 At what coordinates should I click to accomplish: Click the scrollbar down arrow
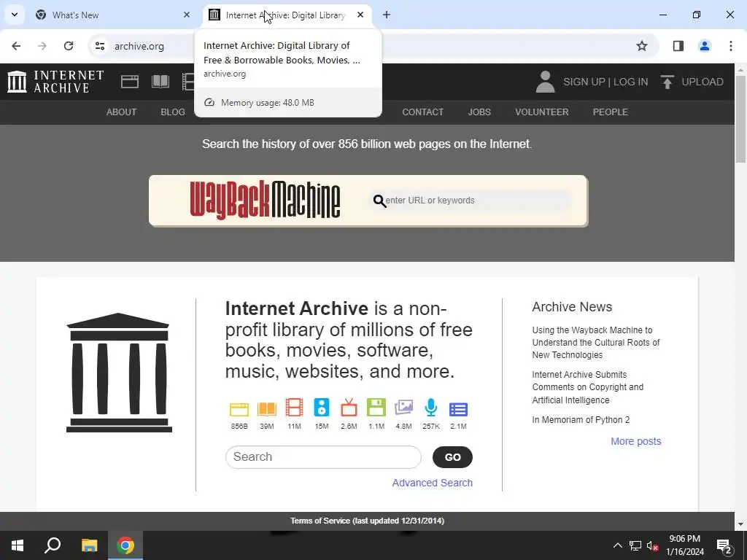[x=741, y=524]
